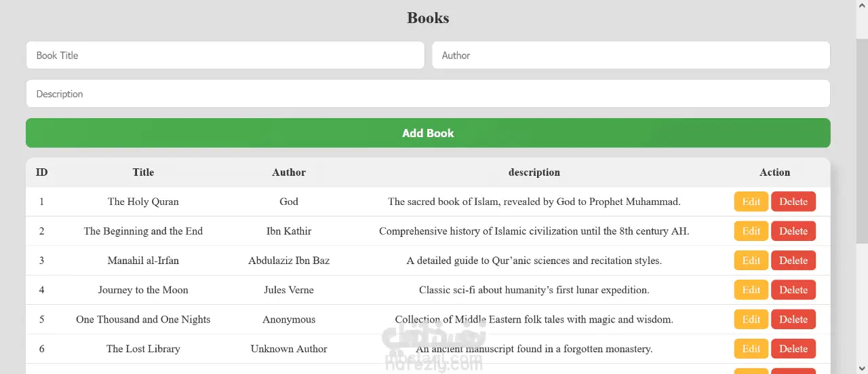Delete The Holy Quran row
The height and width of the screenshot is (374, 868).
point(793,202)
